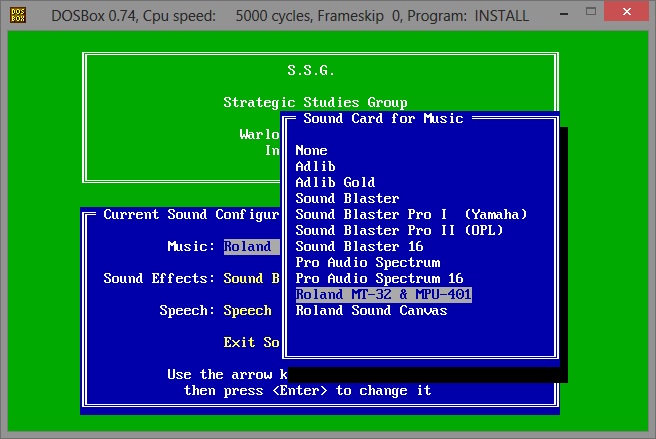Click the DOSBox icon in the title bar
656x439 pixels.
(18, 15)
